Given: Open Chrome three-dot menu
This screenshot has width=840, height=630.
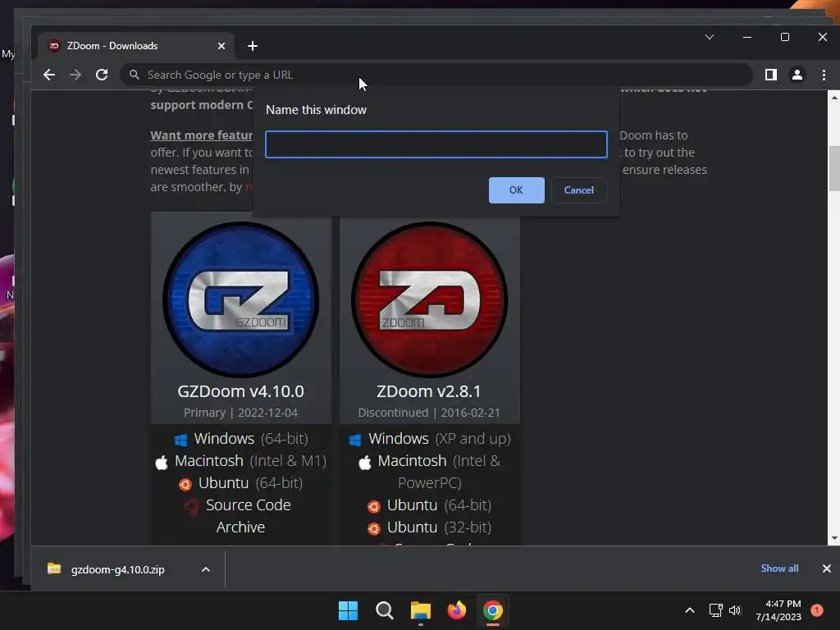Looking at the screenshot, I should [x=824, y=75].
